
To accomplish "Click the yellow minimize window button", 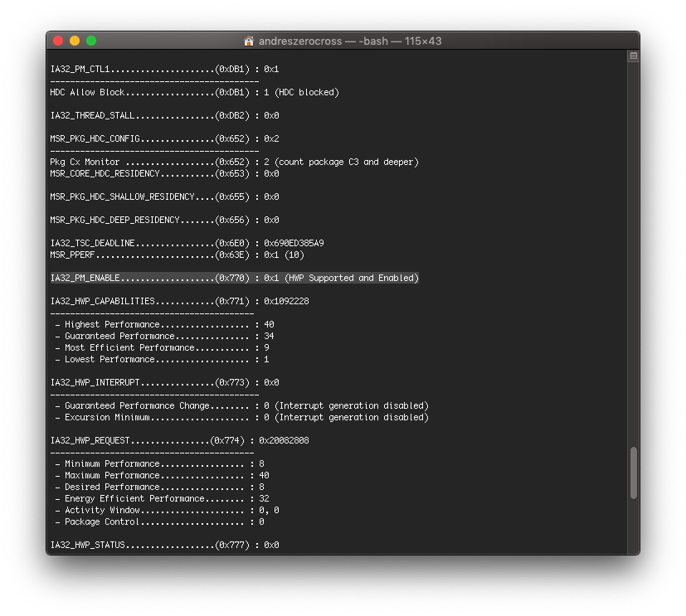I will [x=75, y=41].
